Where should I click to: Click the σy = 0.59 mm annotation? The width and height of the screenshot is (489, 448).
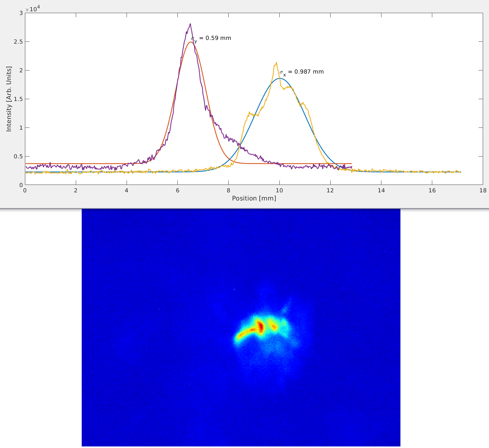[211, 38]
